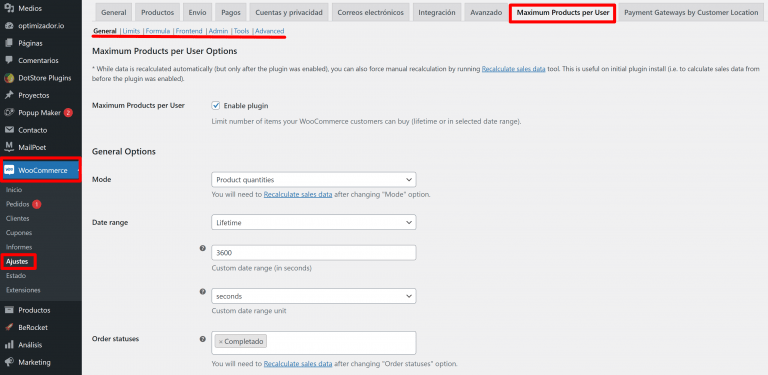The image size is (768, 375).
Task: Toggle the Enable plugin checkbox
Action: 216,105
